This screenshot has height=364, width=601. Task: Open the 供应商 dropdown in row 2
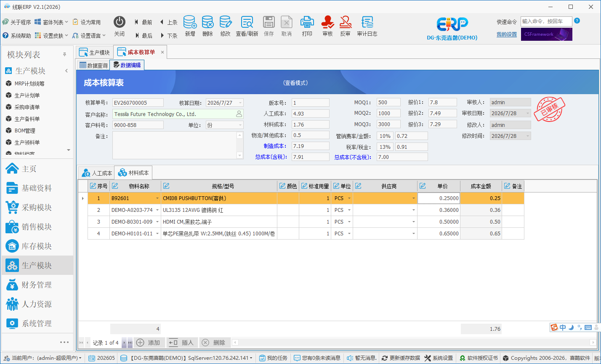point(414,210)
